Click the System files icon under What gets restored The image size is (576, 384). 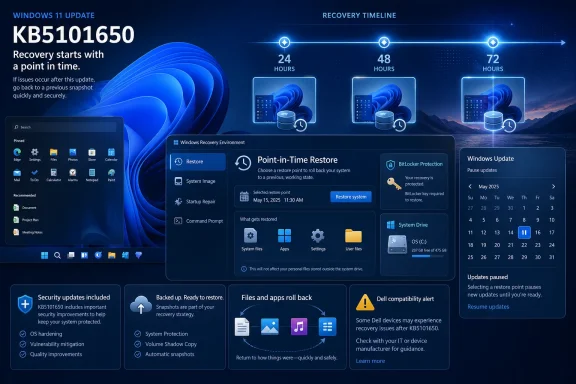click(251, 236)
